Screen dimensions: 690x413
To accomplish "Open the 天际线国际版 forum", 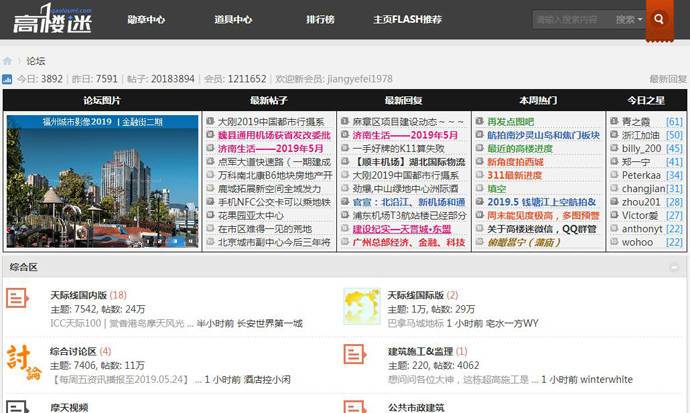I will 416,295.
